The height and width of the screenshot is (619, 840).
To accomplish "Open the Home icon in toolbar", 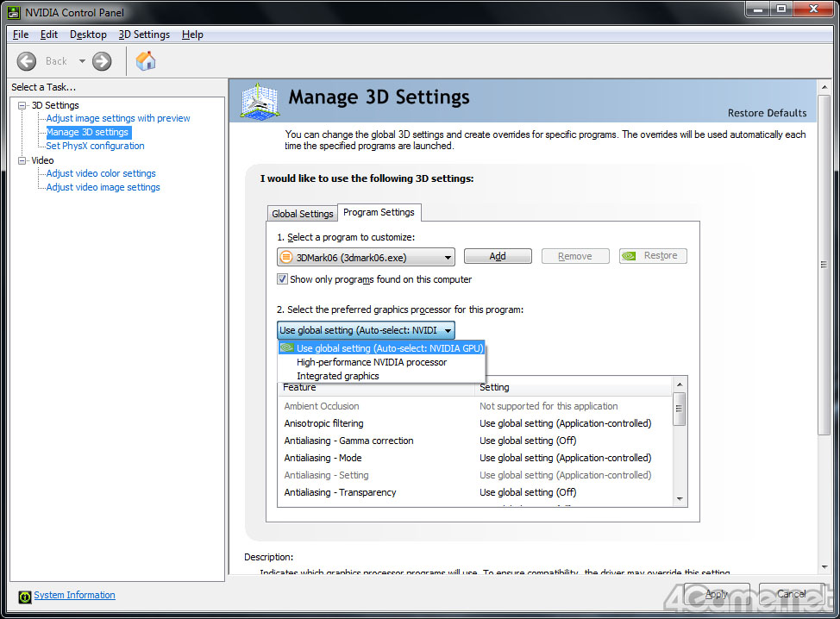I will [x=146, y=61].
